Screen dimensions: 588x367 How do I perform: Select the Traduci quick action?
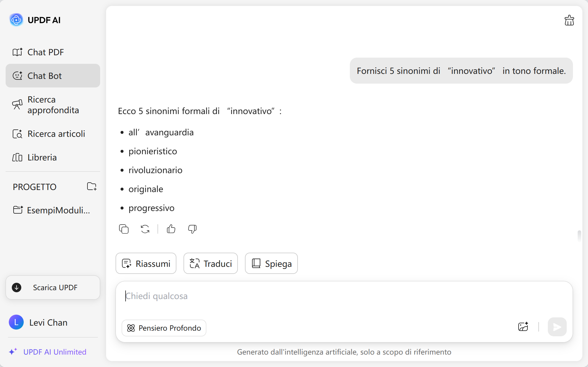coord(210,263)
